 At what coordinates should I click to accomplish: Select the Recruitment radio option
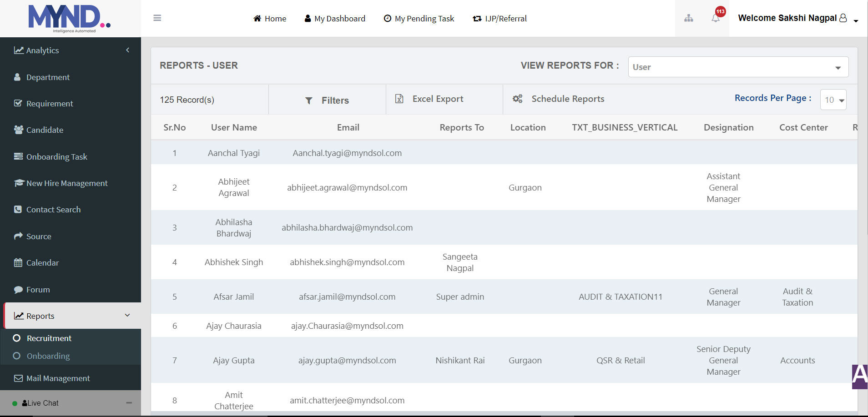tap(17, 338)
